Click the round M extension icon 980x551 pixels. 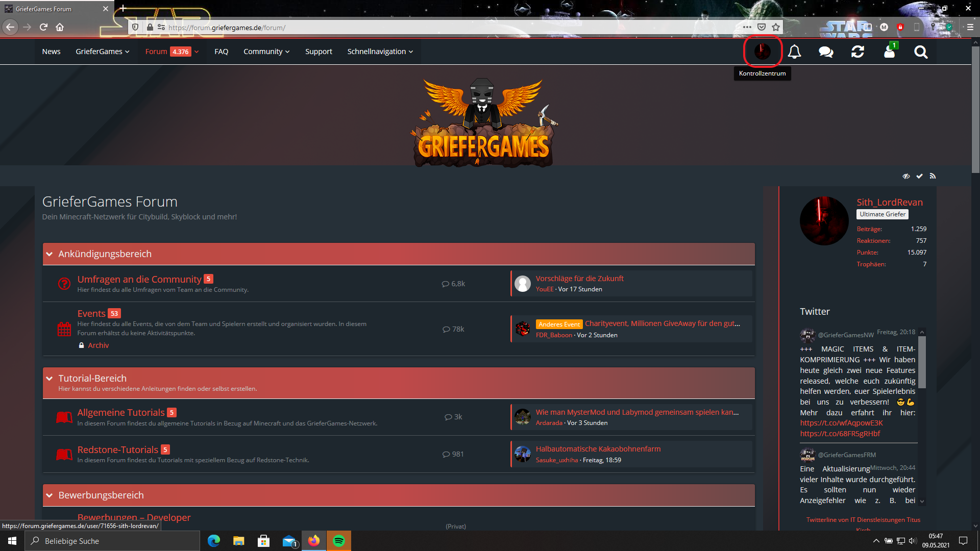point(884,27)
